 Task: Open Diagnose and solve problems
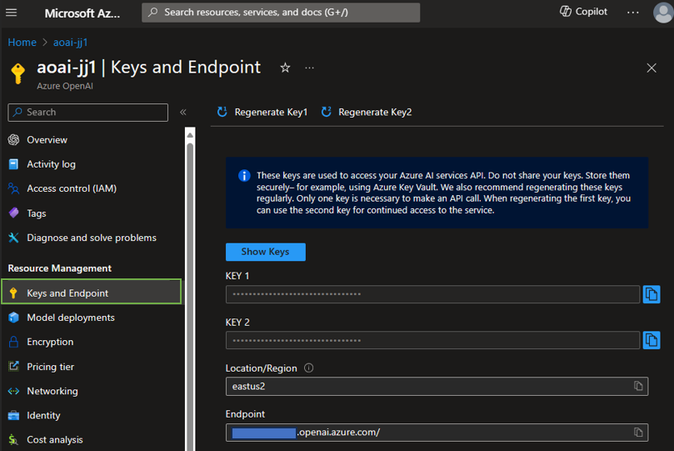pyautogui.click(x=91, y=238)
